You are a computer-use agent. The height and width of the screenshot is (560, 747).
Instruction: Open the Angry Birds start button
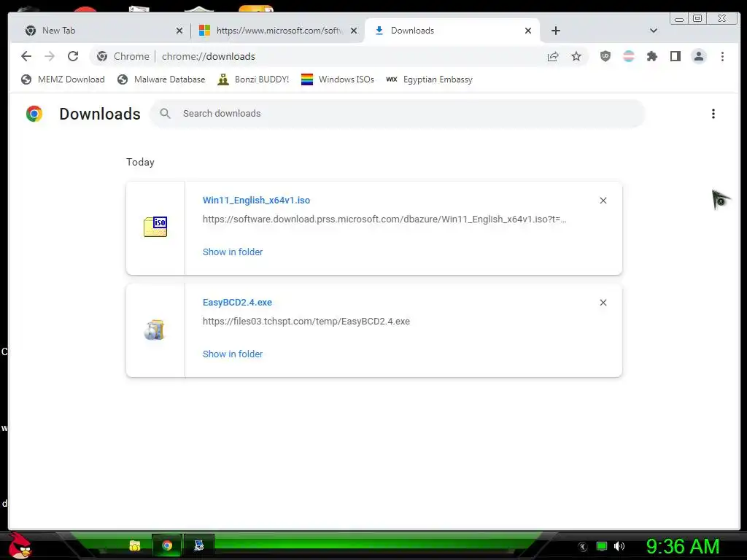(19, 545)
